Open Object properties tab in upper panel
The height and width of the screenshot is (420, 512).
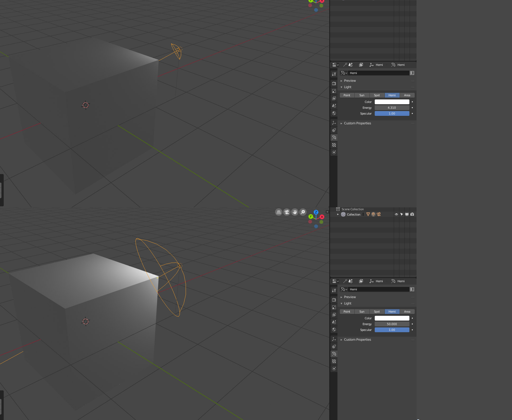[x=334, y=123]
